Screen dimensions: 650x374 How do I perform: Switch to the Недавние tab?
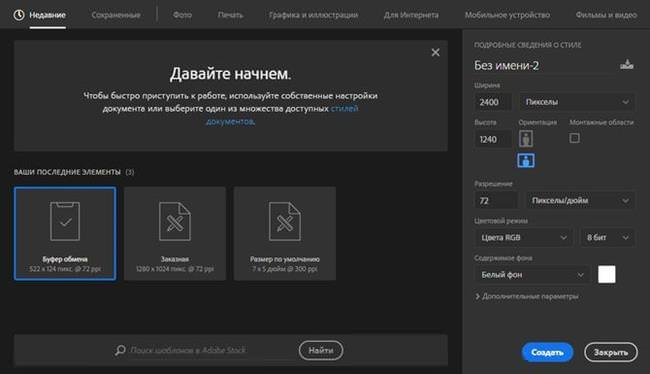coord(47,15)
